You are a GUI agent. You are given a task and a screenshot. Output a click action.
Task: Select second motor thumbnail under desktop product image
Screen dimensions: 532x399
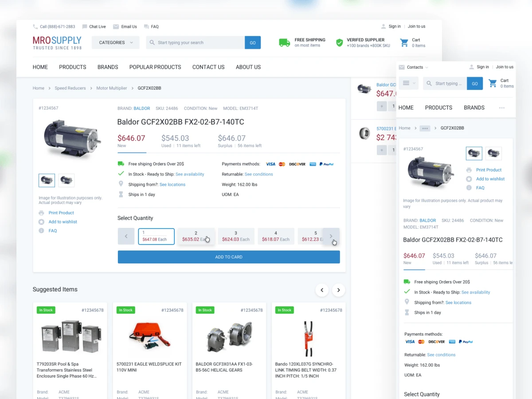pos(66,180)
